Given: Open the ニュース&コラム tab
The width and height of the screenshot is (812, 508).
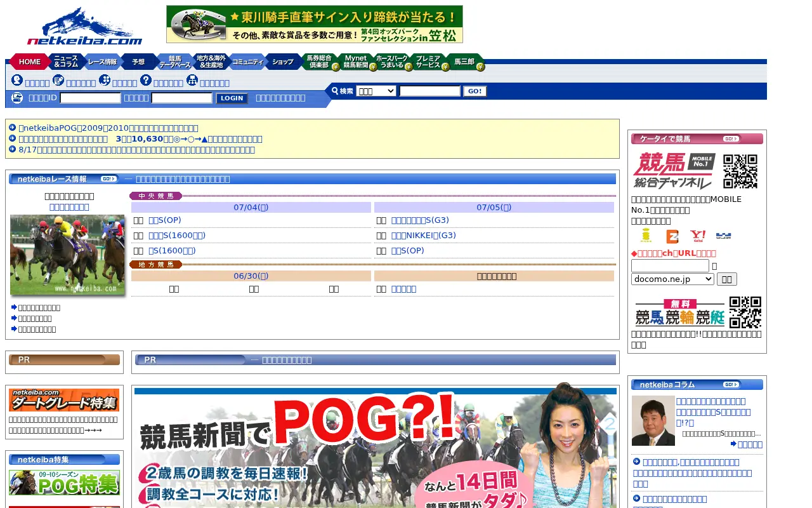Looking at the screenshot, I should click(66, 62).
